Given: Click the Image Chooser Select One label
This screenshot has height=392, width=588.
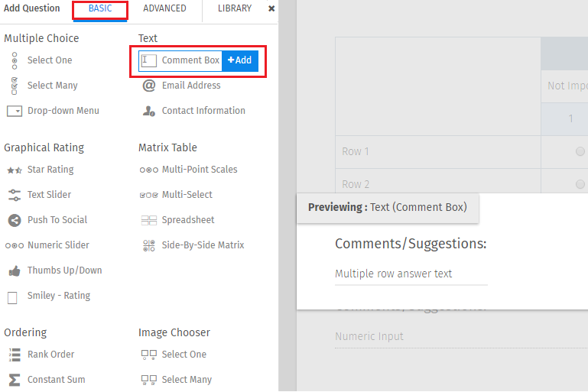Looking at the screenshot, I should (x=184, y=355).
